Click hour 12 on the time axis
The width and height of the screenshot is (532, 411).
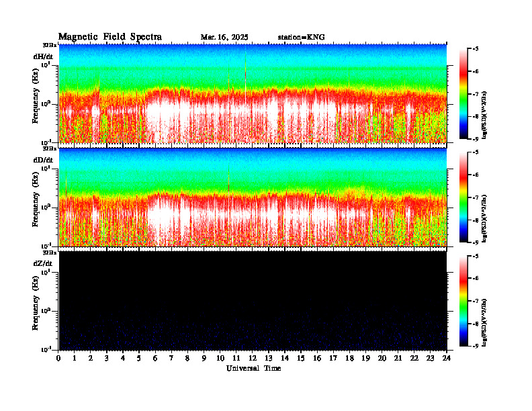pos(253,359)
